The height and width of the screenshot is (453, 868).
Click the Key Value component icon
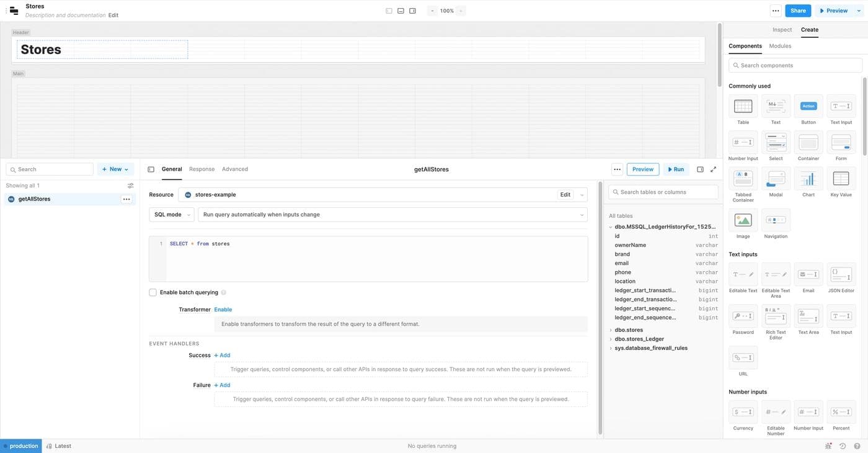tap(841, 179)
